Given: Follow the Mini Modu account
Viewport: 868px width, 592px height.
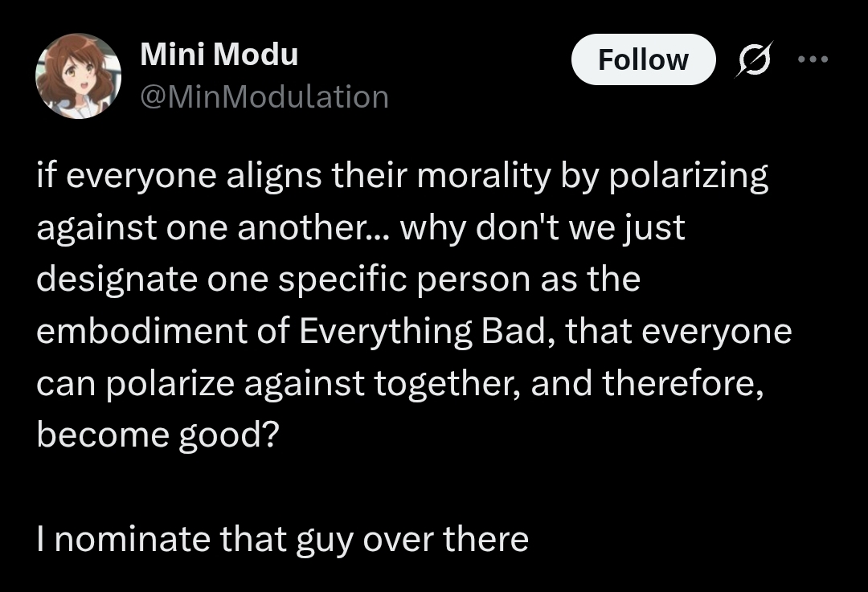Looking at the screenshot, I should pos(643,60).
